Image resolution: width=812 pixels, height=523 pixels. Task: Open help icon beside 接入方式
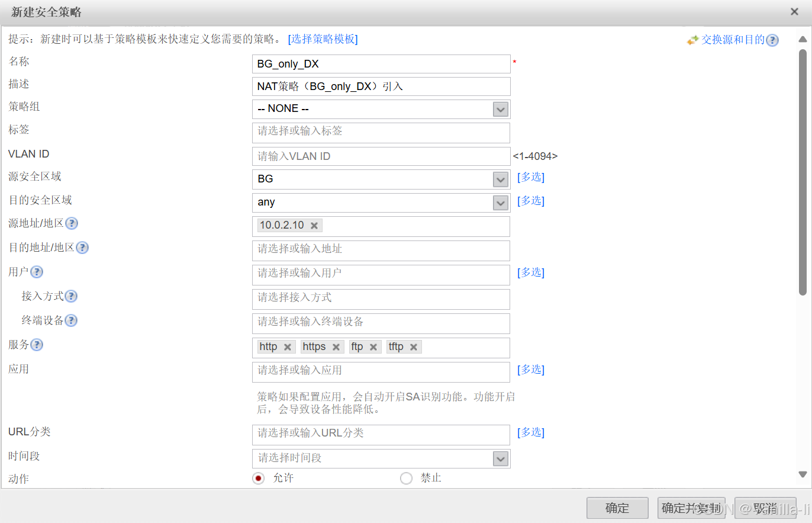[x=71, y=296]
